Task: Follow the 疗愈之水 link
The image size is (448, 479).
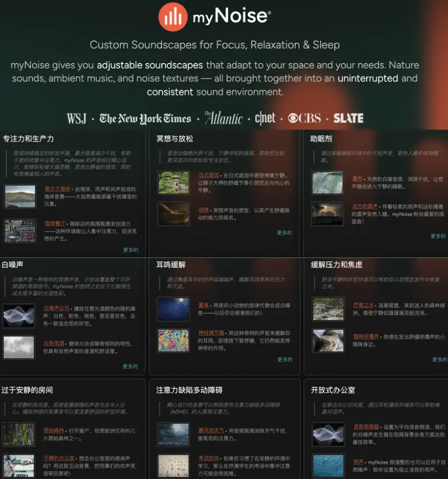Action: pos(363,305)
